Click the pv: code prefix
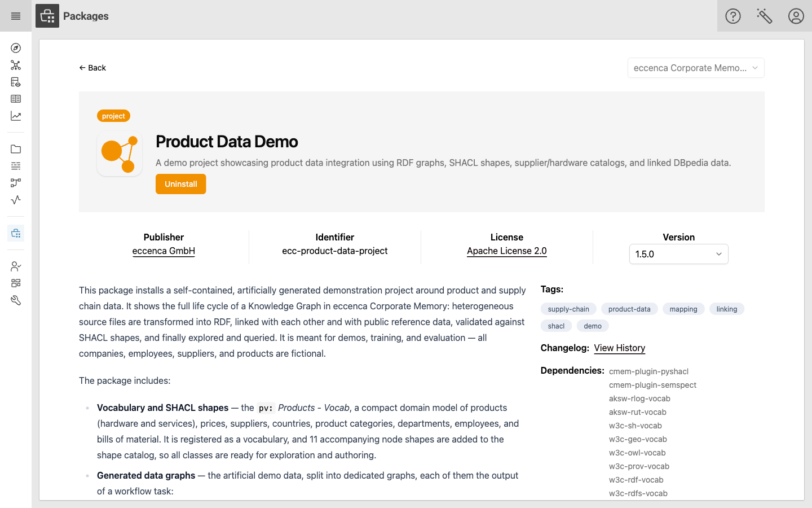 266,408
